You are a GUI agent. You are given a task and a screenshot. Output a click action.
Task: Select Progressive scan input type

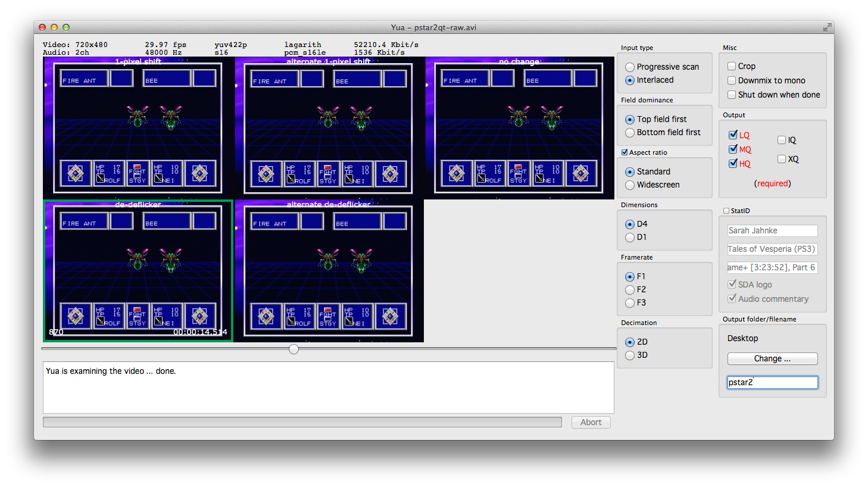tap(630, 67)
